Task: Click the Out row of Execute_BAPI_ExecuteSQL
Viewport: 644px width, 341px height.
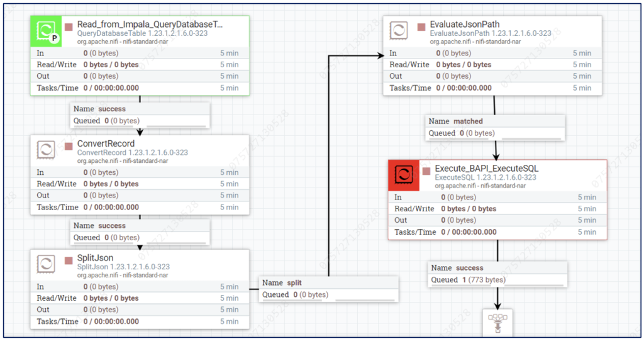Action: [x=497, y=220]
